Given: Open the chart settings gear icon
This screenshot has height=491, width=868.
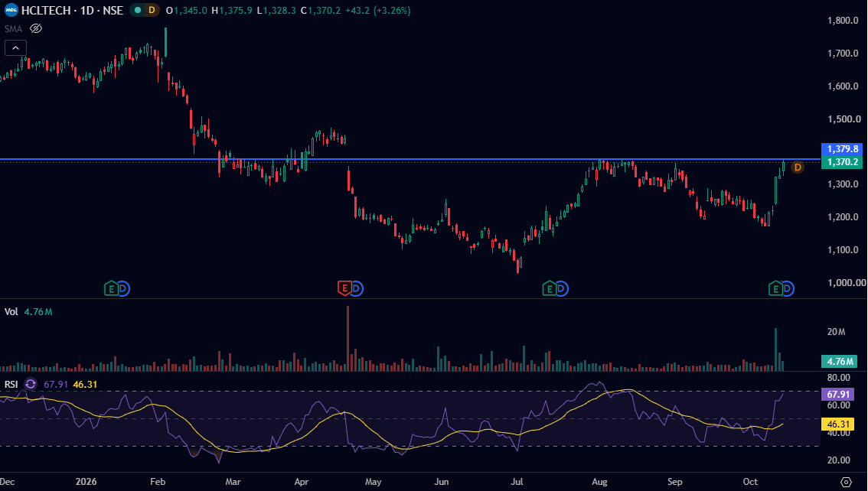Looking at the screenshot, I should click(846, 482).
